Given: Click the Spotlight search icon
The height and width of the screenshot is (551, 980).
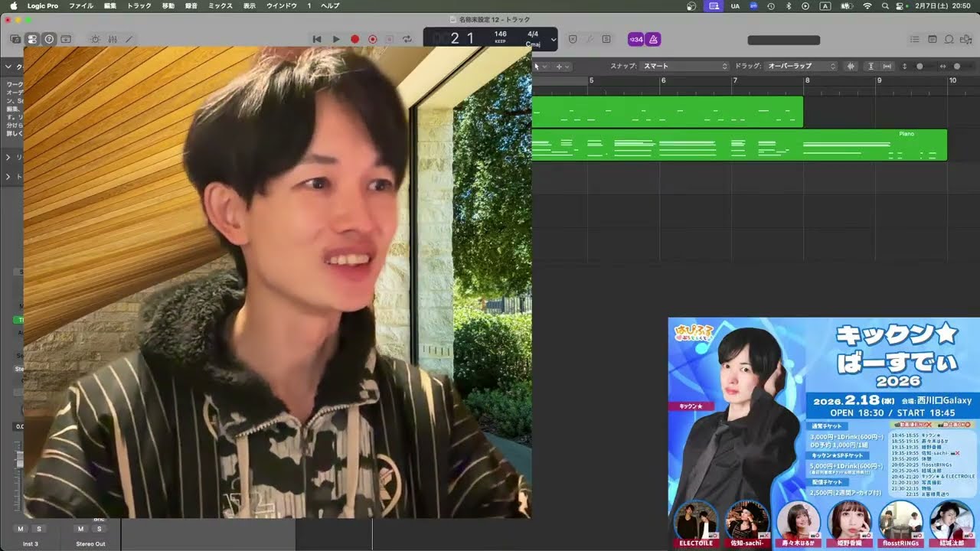Looking at the screenshot, I should (x=884, y=5).
